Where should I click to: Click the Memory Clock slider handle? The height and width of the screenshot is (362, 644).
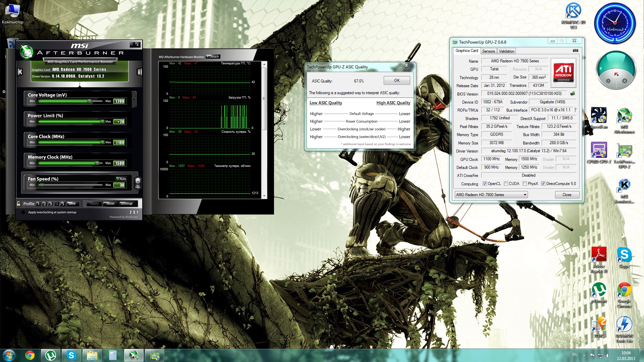pyautogui.click(x=97, y=163)
